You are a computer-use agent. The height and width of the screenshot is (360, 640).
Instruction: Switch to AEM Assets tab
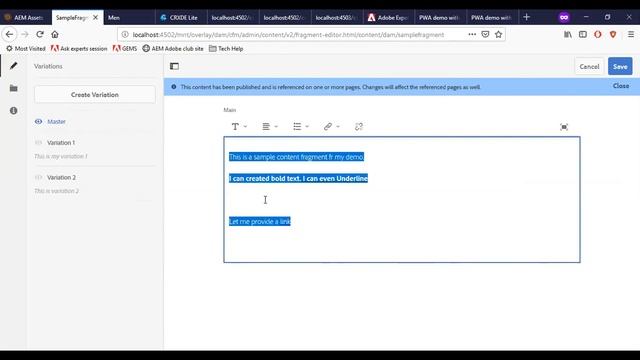pos(25,18)
